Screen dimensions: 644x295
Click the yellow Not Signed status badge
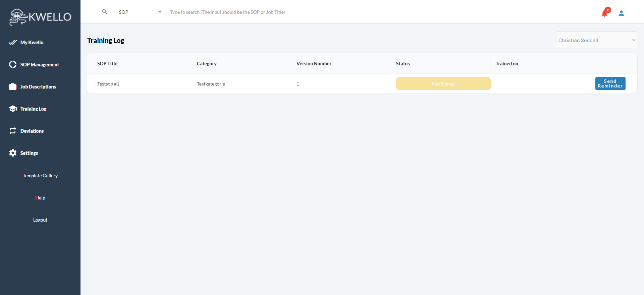[x=443, y=84]
